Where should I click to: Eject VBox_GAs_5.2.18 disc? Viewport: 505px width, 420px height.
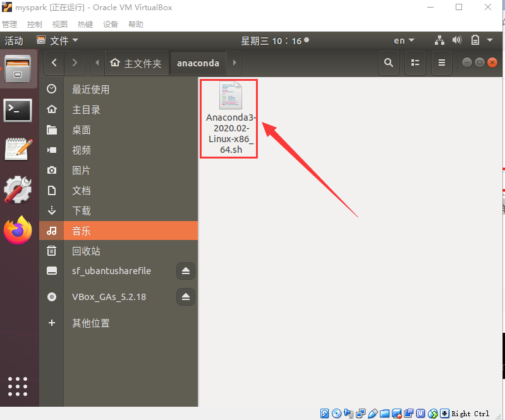click(186, 297)
